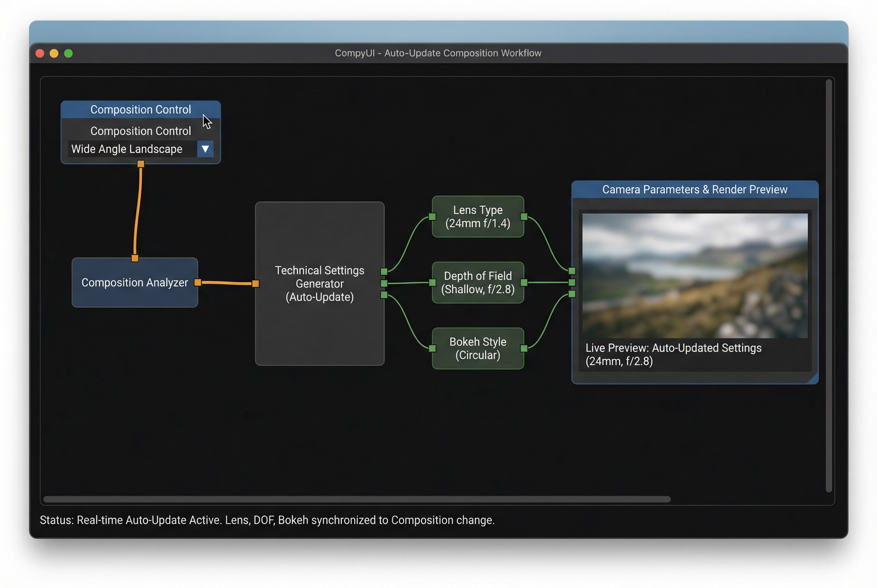Image resolution: width=877 pixels, height=588 pixels.
Task: Open the Wide Angle Landscape dropdown arrow
Action: tap(205, 149)
